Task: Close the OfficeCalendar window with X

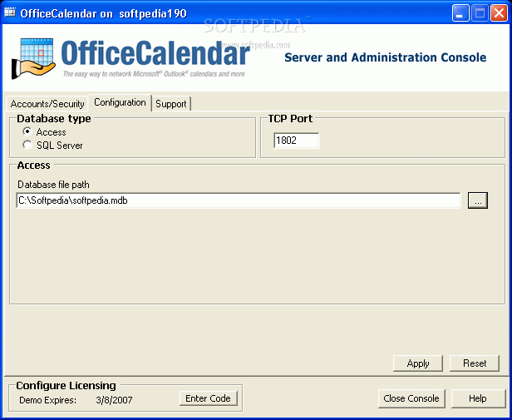Action: point(500,13)
